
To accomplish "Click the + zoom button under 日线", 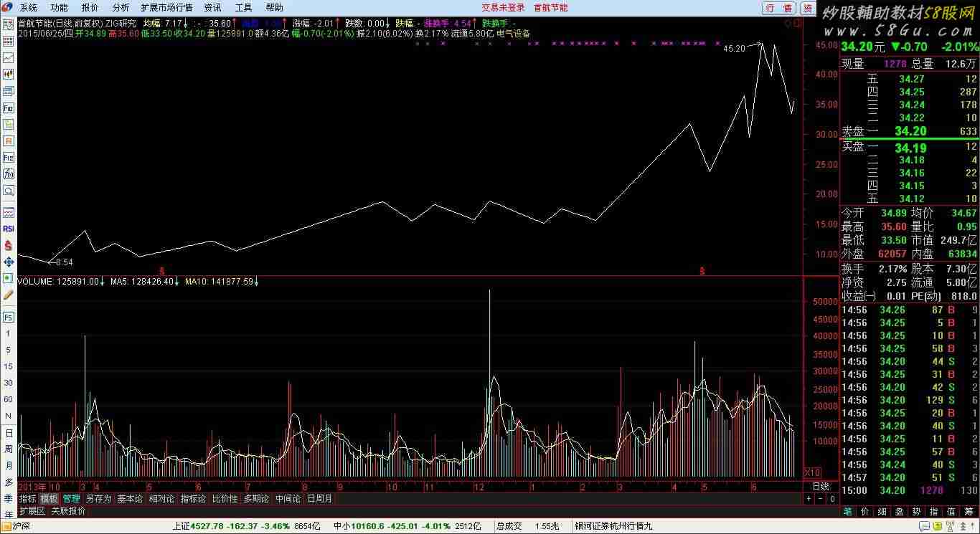I will [x=809, y=498].
